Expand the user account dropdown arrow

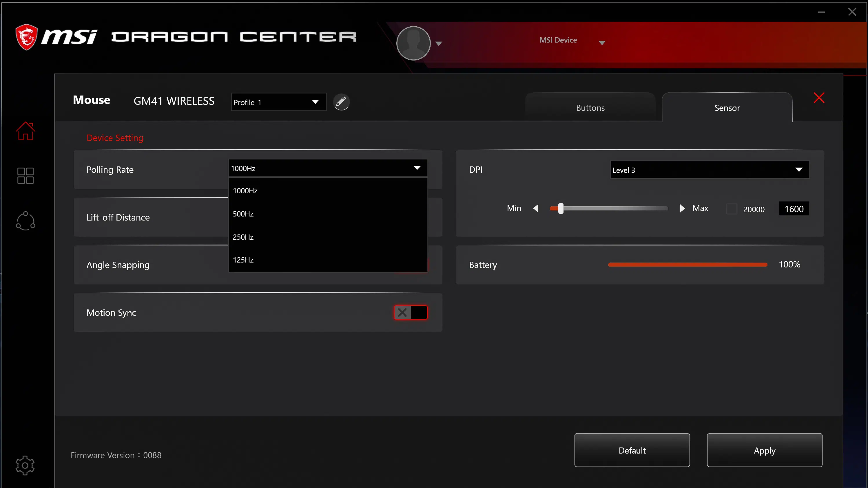pyautogui.click(x=438, y=43)
